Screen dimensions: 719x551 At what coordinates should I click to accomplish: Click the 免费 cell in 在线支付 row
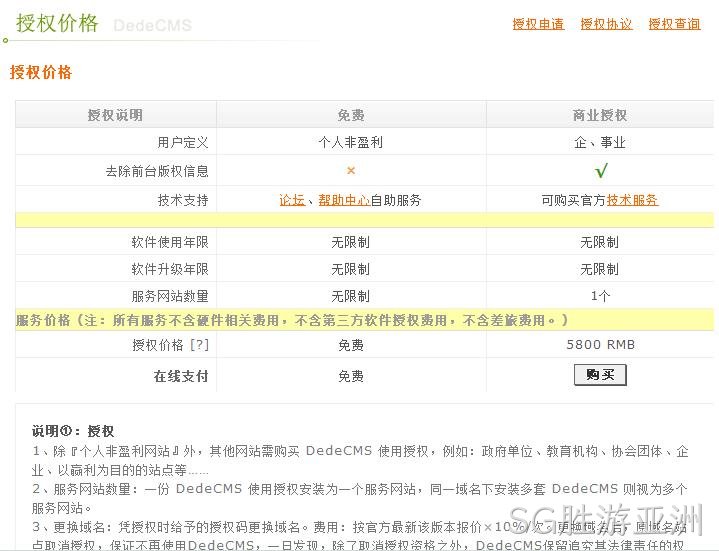[x=351, y=376]
